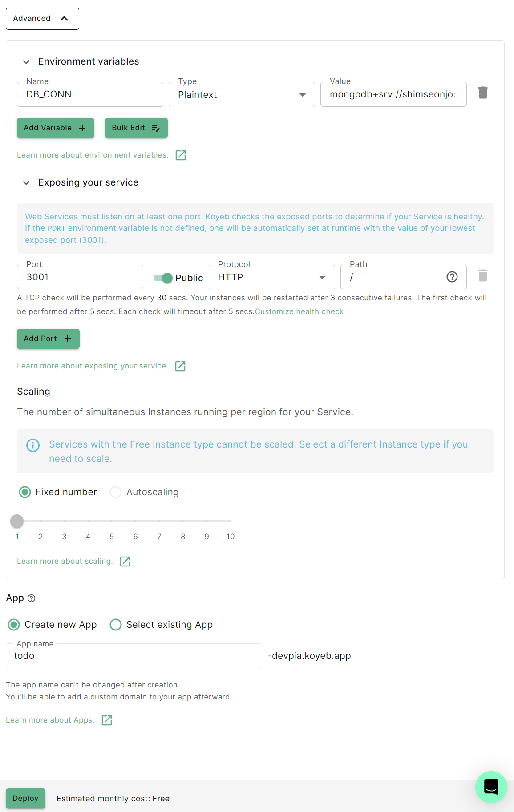The width and height of the screenshot is (514, 812).
Task: Open external link icon for exposing your service
Action: pyautogui.click(x=180, y=366)
